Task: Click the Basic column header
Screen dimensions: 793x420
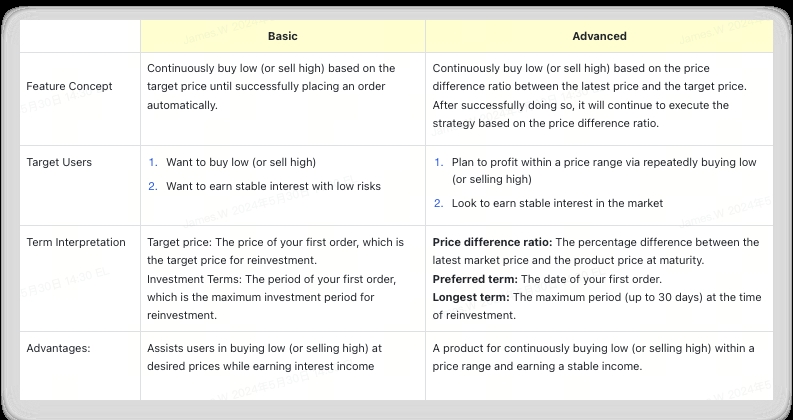Action: tap(282, 36)
